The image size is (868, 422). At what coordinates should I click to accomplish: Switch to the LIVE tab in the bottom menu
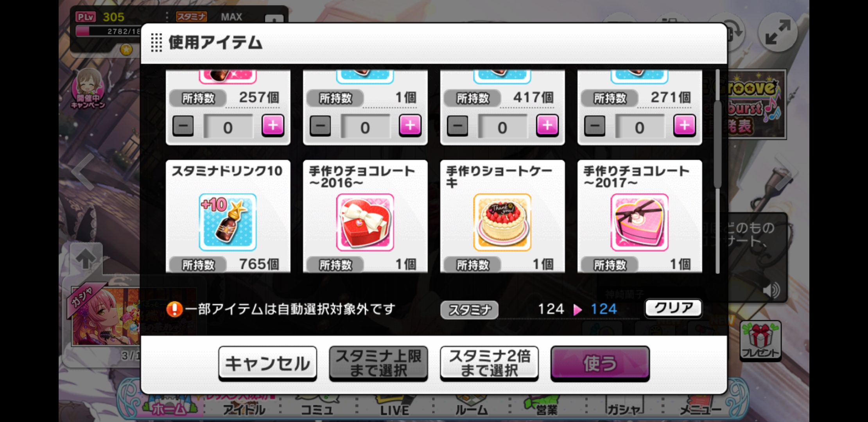pyautogui.click(x=395, y=408)
